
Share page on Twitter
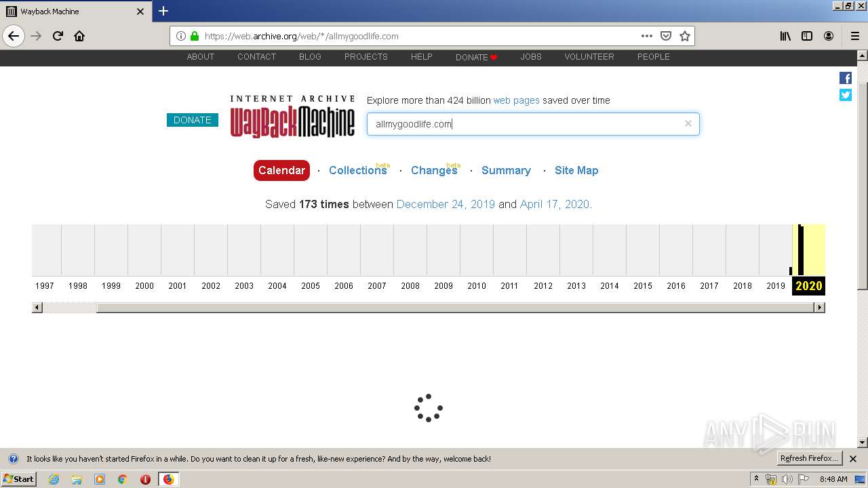pos(846,95)
